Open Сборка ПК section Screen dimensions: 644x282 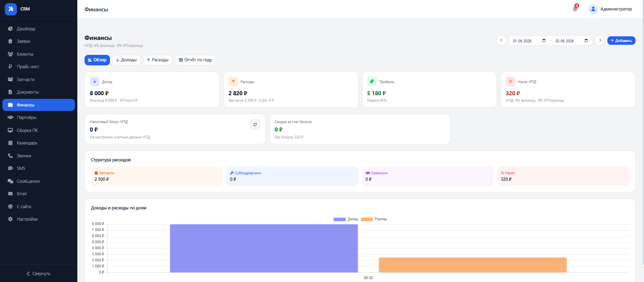(x=39, y=130)
